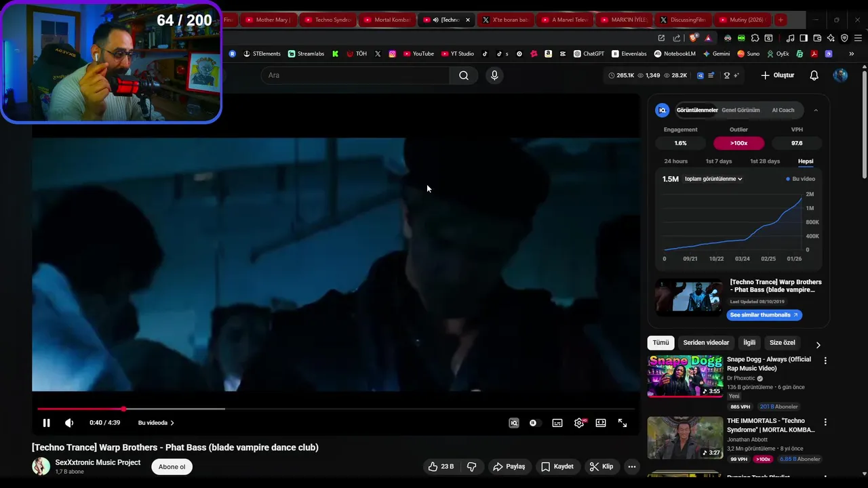Image resolution: width=868 pixels, height=488 pixels.
Task: Share the video via Paylaş
Action: 509,466
